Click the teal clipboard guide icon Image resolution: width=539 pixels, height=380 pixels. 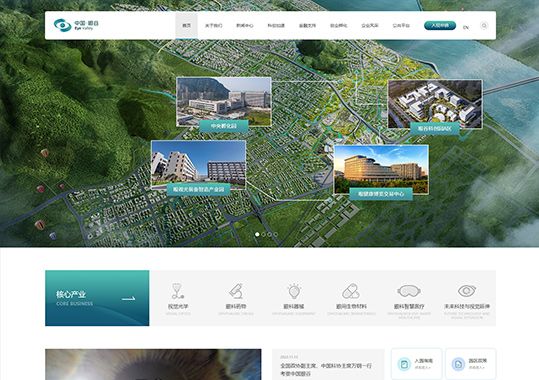coord(404,364)
